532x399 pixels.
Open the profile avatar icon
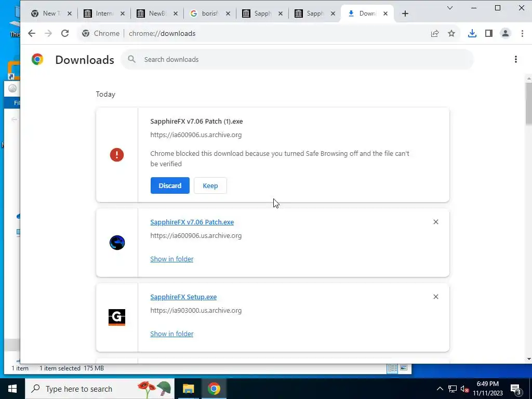click(505, 33)
